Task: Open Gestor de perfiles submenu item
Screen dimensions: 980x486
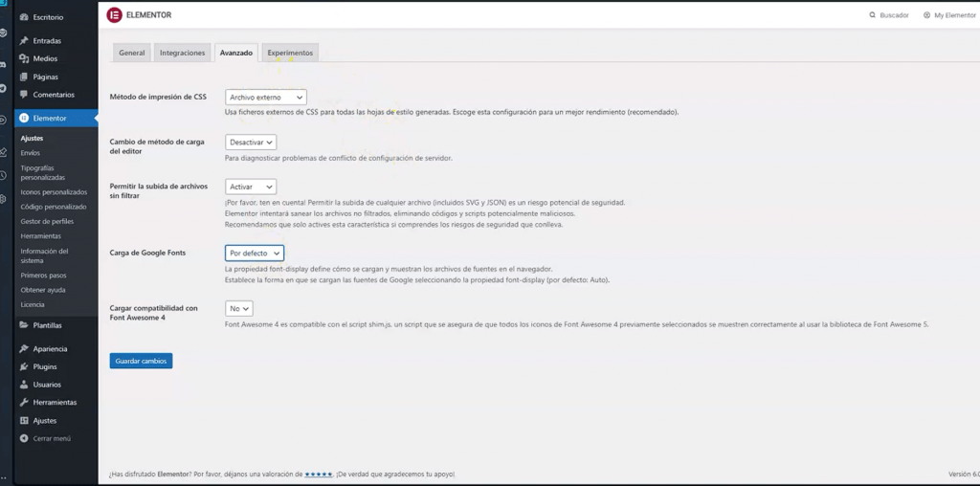Action: (x=47, y=222)
